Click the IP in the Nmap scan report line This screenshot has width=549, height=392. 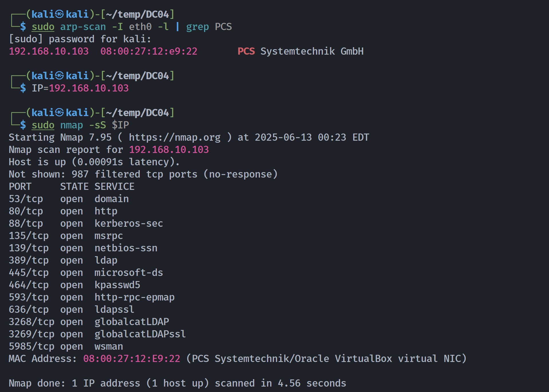click(x=169, y=150)
